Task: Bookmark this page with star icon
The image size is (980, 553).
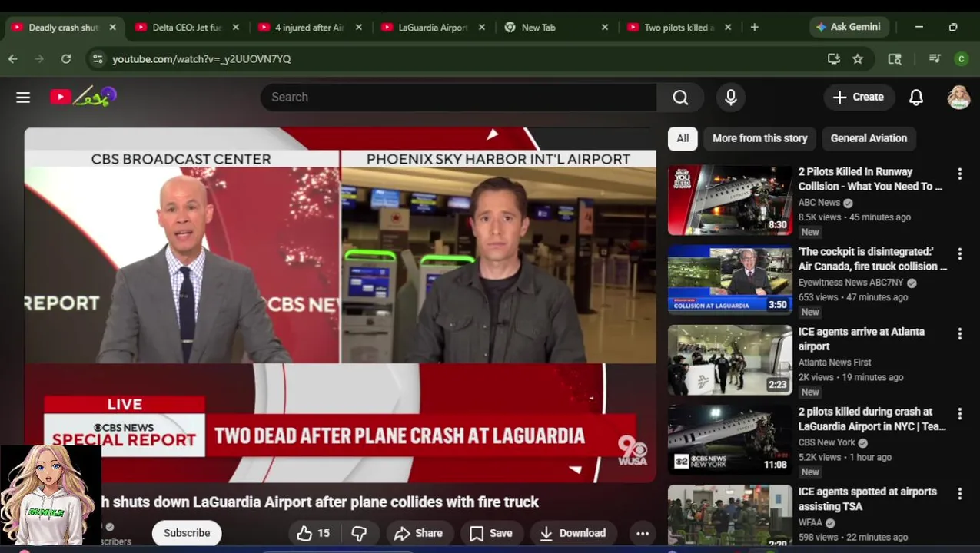Action: pos(858,58)
